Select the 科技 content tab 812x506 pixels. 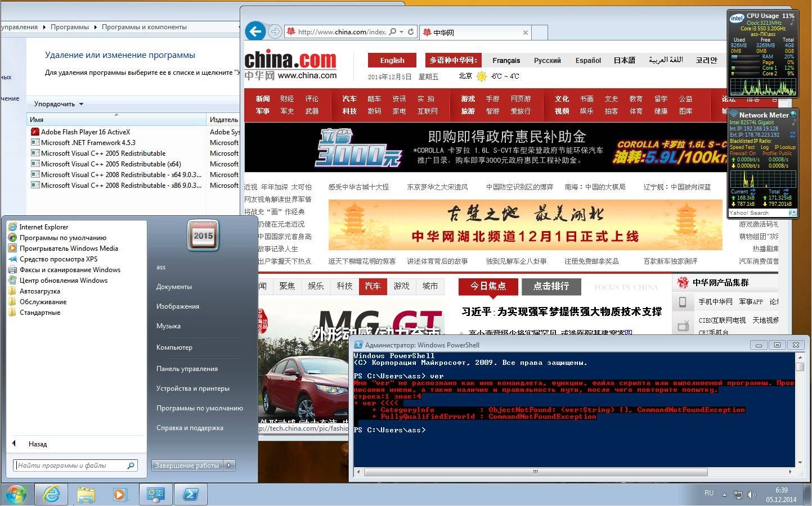tap(344, 286)
